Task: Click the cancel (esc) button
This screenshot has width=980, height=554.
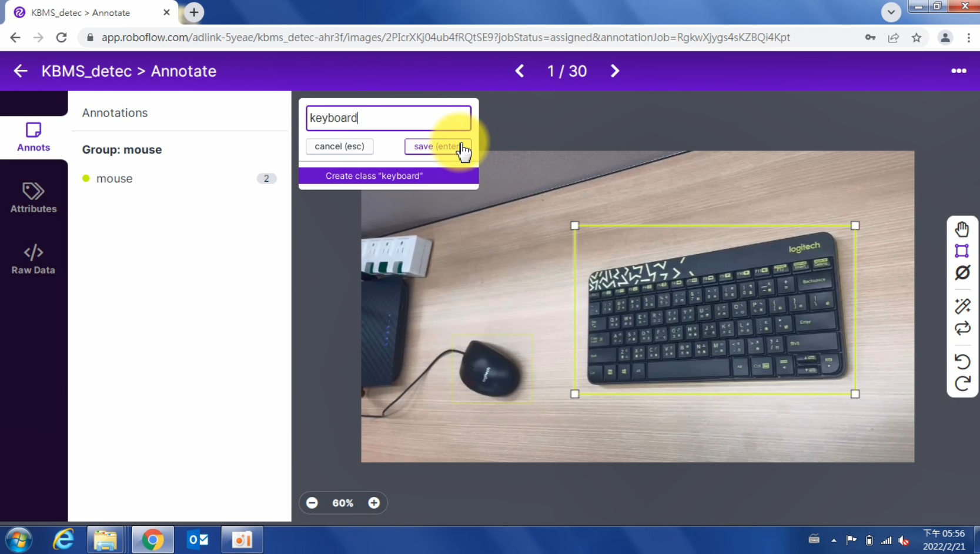Action: click(339, 146)
